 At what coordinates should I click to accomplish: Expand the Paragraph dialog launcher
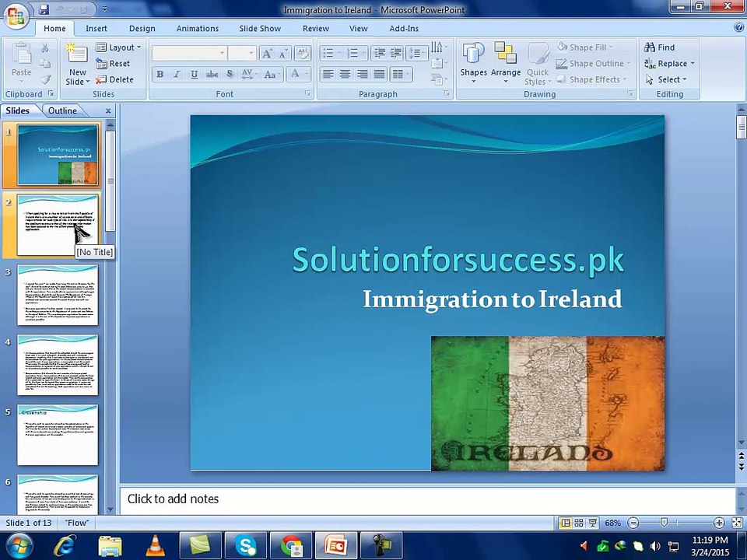(x=447, y=94)
